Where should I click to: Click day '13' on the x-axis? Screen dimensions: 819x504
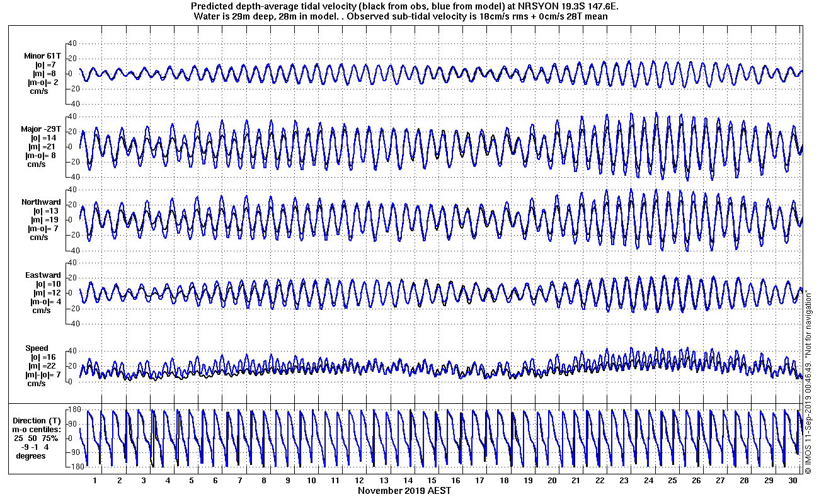point(384,480)
